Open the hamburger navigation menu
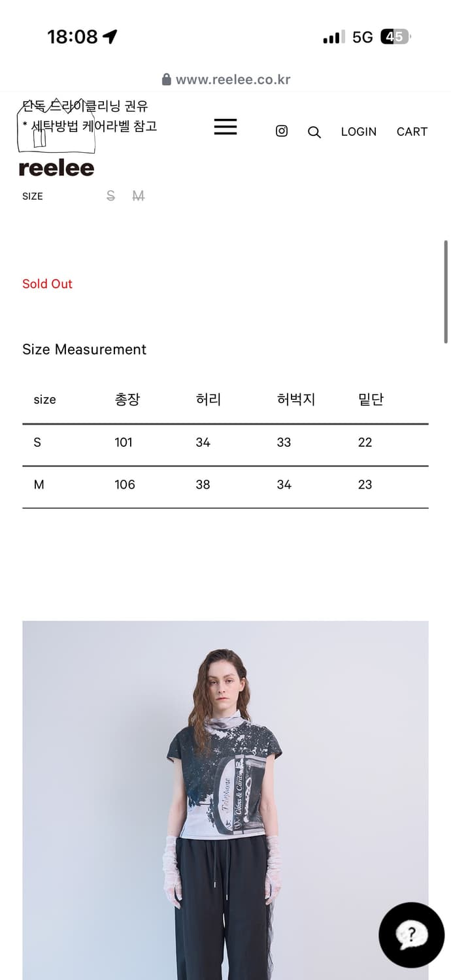Screen dimensions: 451x980 pyautogui.click(x=225, y=127)
